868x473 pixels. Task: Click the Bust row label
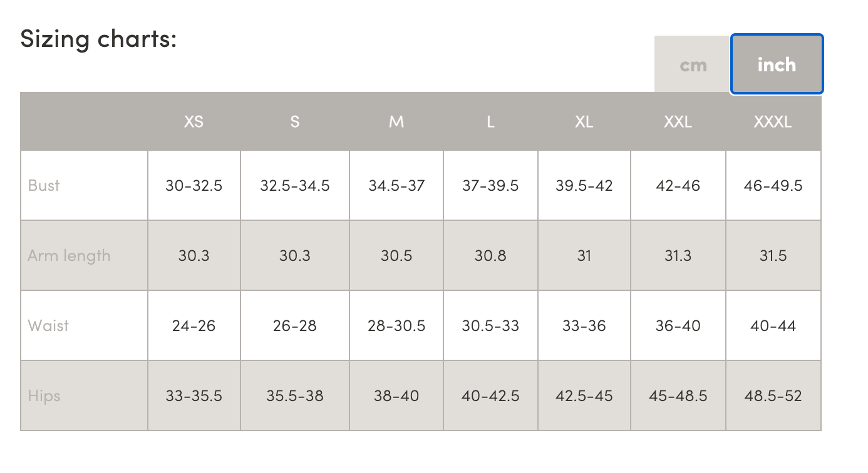(44, 186)
